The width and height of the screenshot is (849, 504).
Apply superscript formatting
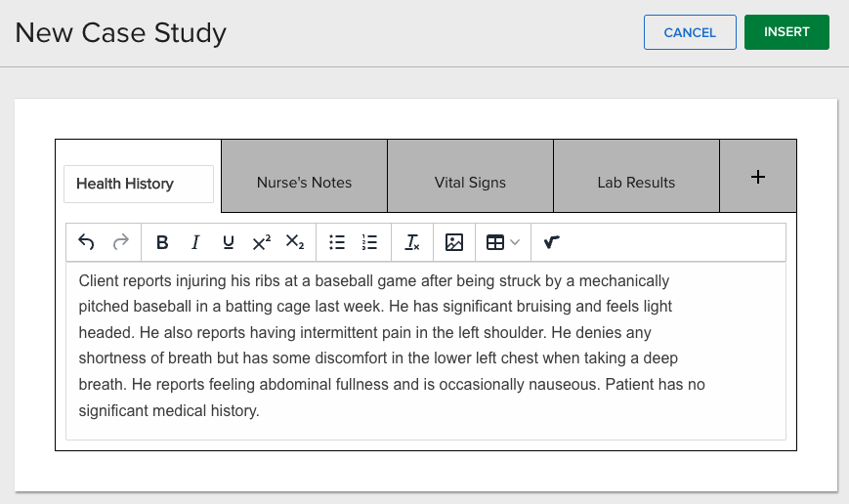pyautogui.click(x=262, y=242)
